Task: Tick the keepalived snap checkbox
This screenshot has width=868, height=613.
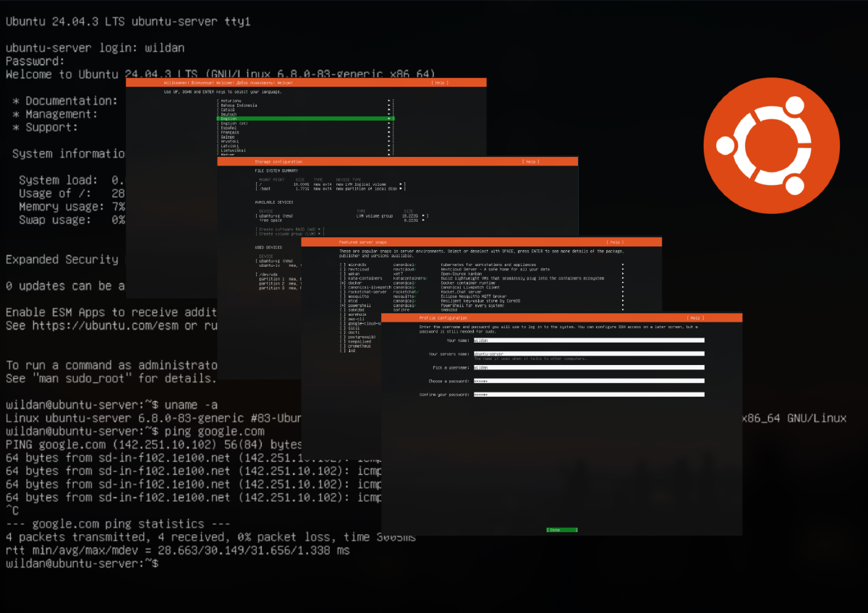Action: [x=342, y=341]
